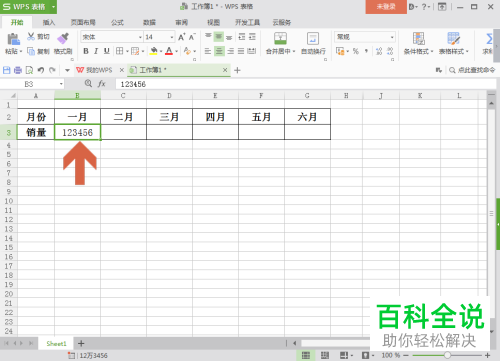Click the formula bar showing 123456
This screenshot has width=500, height=361.
coord(306,84)
